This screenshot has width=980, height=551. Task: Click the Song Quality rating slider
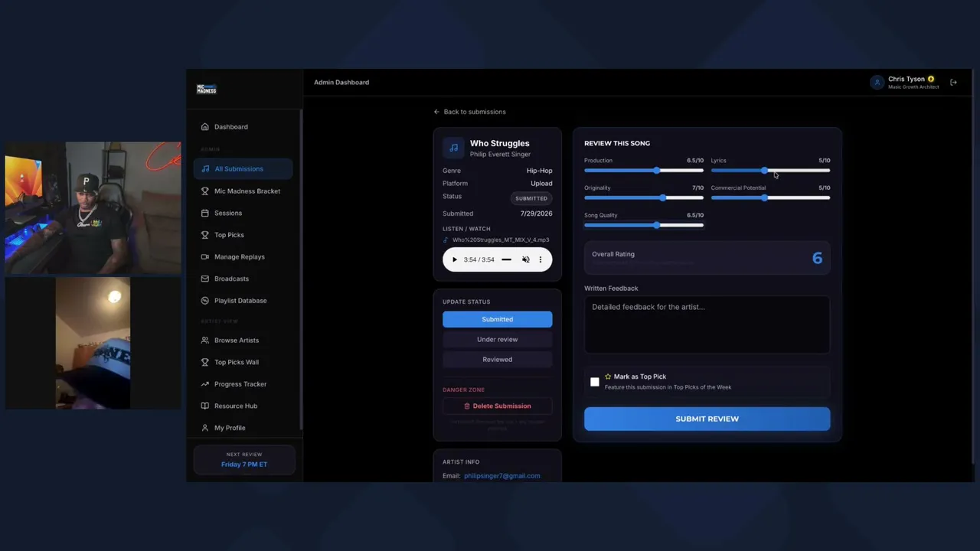pyautogui.click(x=644, y=225)
